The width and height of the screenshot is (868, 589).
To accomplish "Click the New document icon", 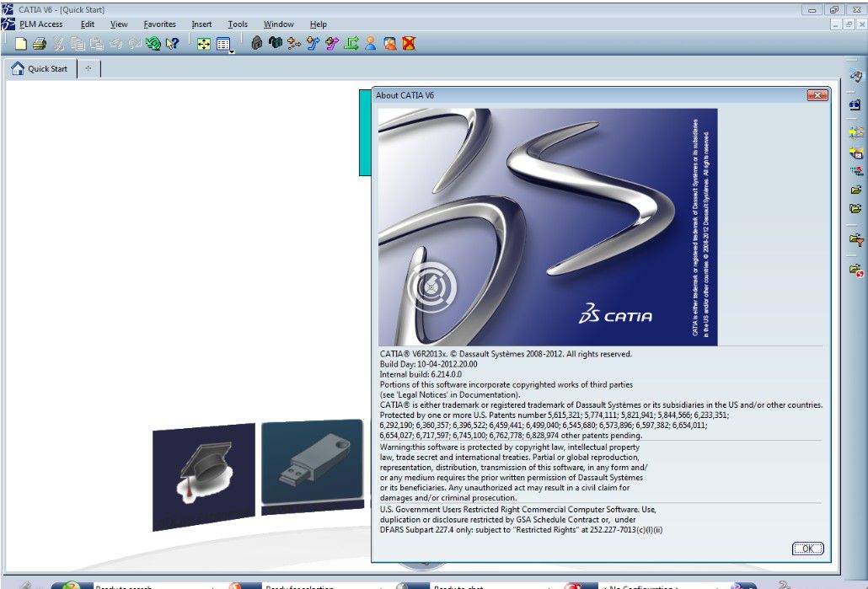I will click(20, 44).
